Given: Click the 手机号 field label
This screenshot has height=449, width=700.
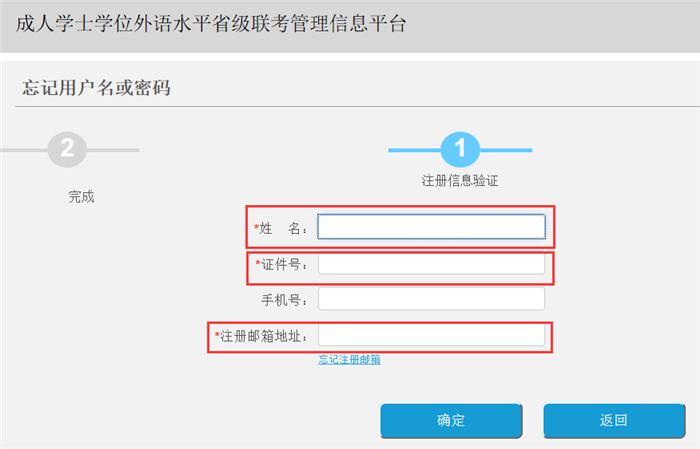Looking at the screenshot, I should point(284,299).
